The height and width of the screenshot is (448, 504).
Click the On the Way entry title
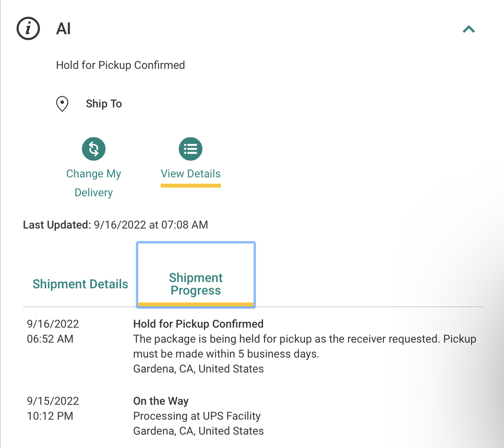point(161,401)
